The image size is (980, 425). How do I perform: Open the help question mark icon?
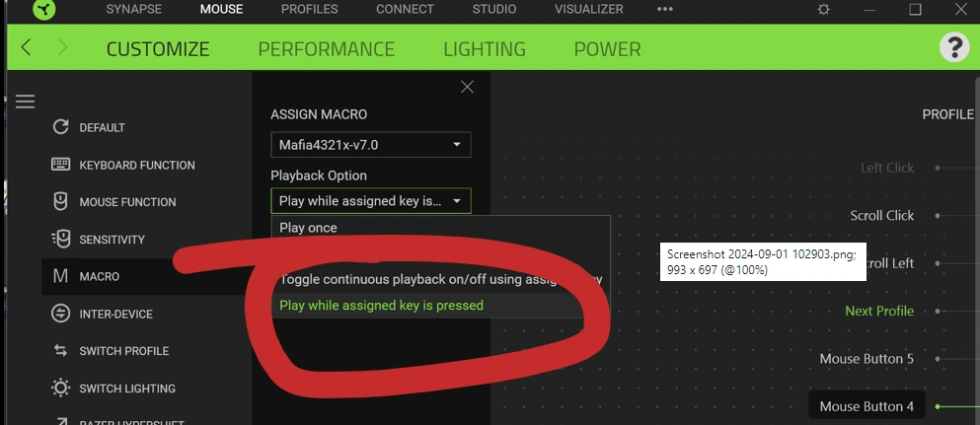954,47
